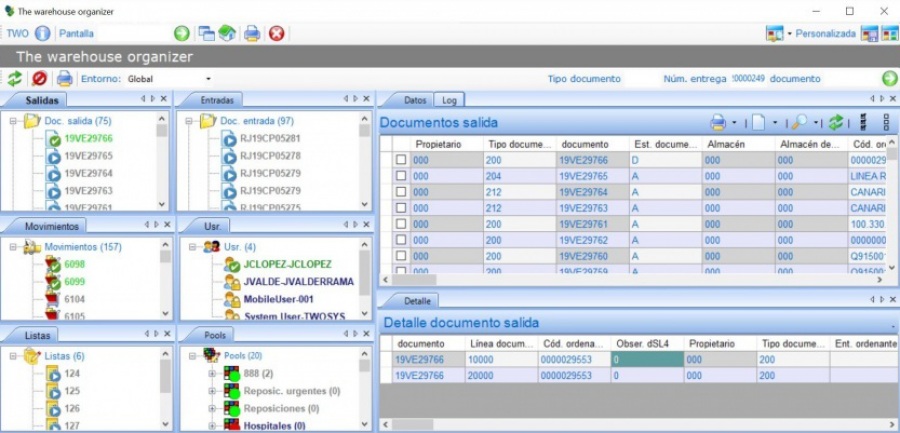Click the save layout icon right of Personalizada
Image resolution: width=900 pixels, height=433 pixels.
869,33
